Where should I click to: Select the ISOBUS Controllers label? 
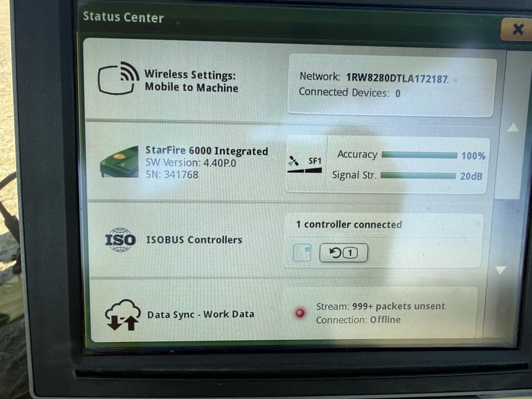pyautogui.click(x=194, y=240)
